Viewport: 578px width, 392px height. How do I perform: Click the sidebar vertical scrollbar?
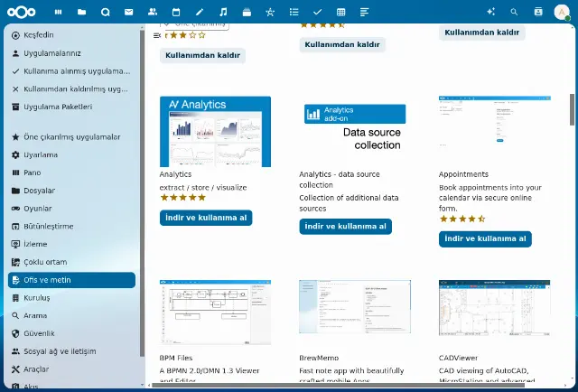(143, 193)
